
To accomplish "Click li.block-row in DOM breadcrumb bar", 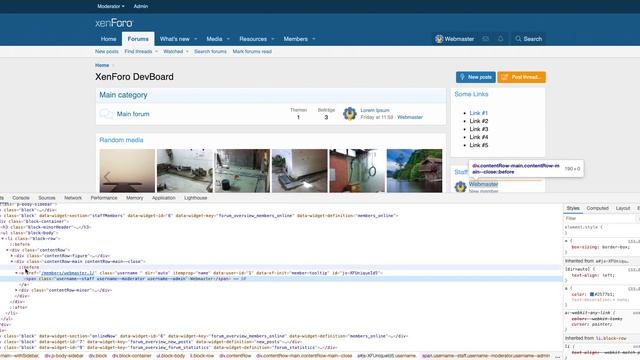I will 202,356.
